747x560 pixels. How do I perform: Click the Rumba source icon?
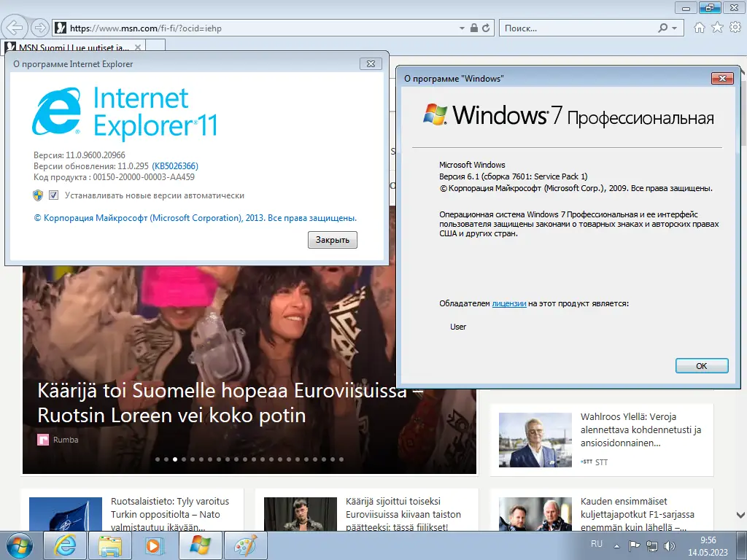point(43,440)
